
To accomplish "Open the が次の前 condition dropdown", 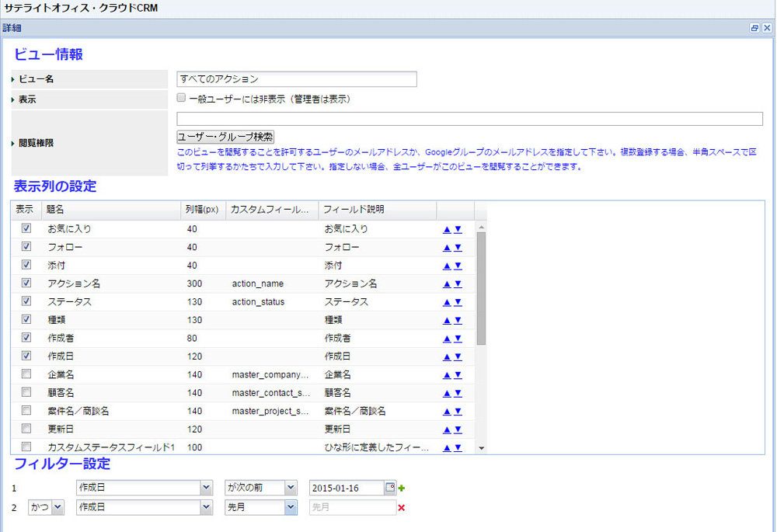I will click(x=290, y=488).
